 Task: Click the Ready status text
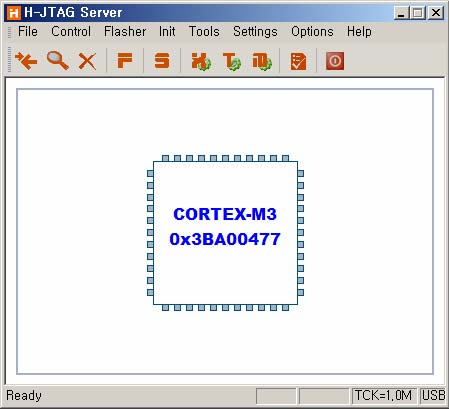click(x=24, y=396)
